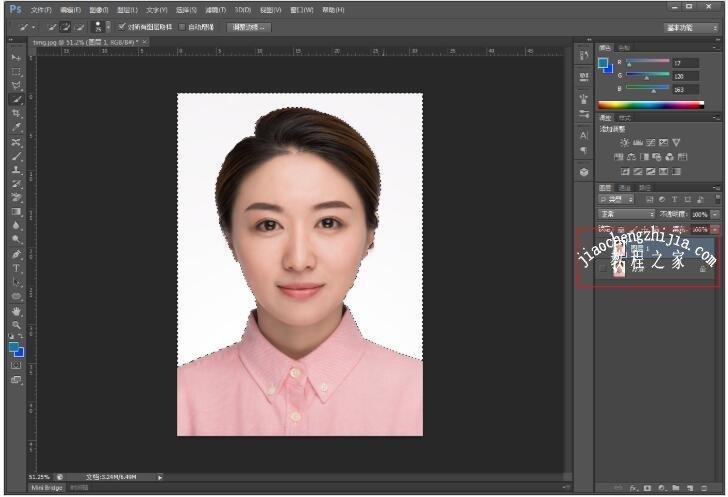Screen dimensions: 728x497
Task: Select the Type tool
Action: point(16,268)
